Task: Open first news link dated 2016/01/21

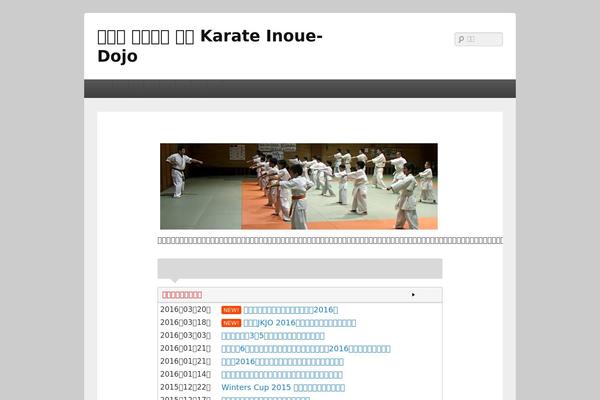Action: click(306, 349)
